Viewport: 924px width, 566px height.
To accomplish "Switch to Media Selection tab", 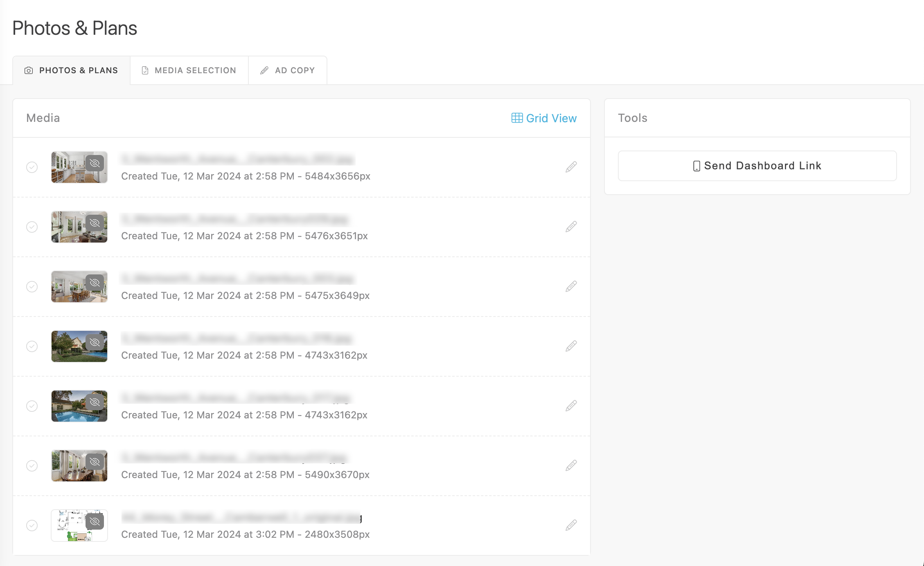I will (189, 70).
